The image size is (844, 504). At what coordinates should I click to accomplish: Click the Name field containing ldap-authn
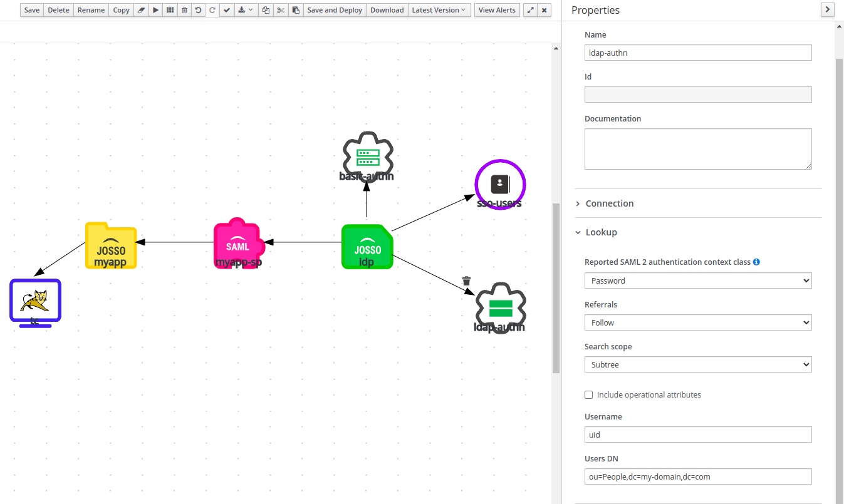[698, 53]
